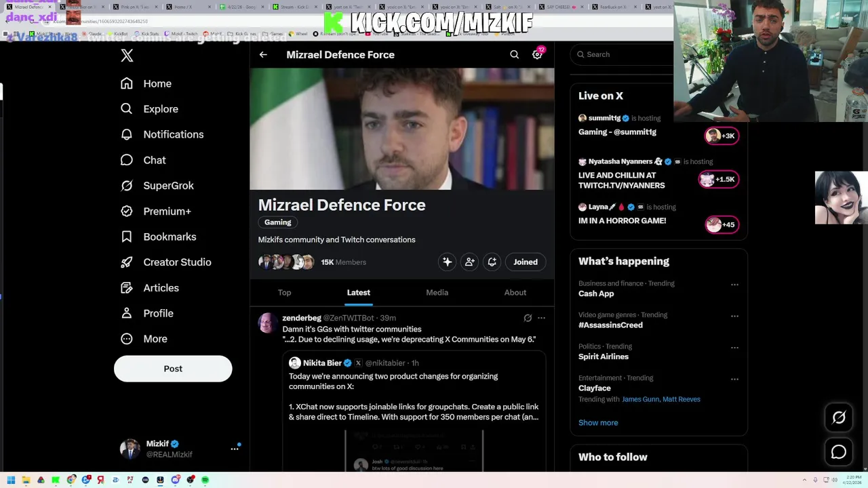Open Chrome from the taskbar

click(x=71, y=480)
